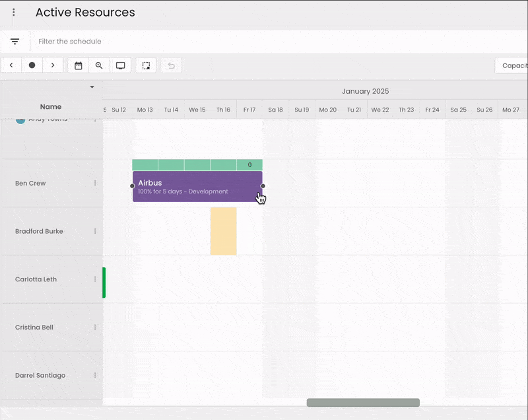Click the orange block in Bradford Burke's row
528x420 pixels.
click(x=224, y=231)
